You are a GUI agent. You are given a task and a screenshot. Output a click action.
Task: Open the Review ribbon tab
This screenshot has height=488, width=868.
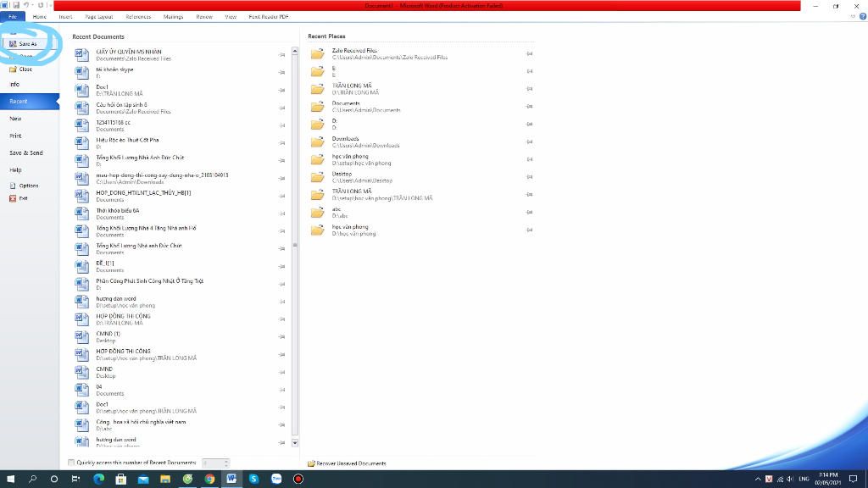click(x=204, y=17)
